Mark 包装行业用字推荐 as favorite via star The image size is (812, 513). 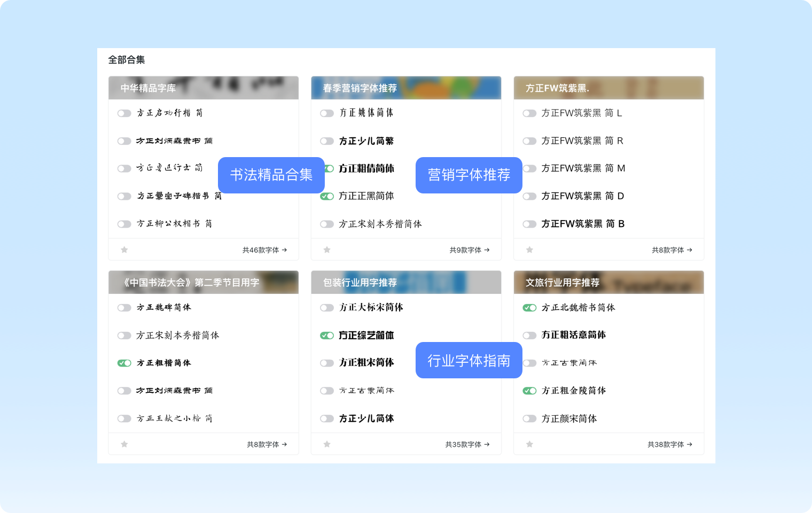coord(327,444)
